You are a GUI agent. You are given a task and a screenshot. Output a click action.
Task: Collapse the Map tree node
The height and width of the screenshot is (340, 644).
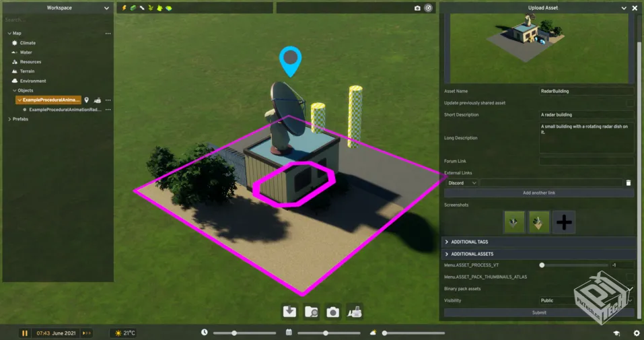(x=9, y=33)
